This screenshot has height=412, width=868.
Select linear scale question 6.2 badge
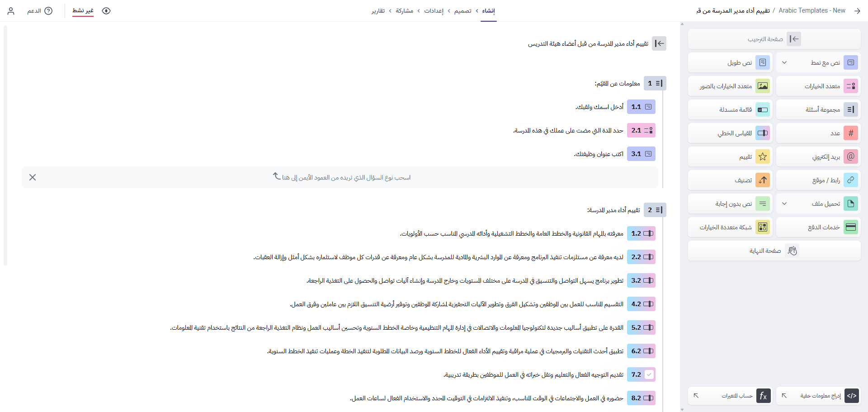[641, 351]
